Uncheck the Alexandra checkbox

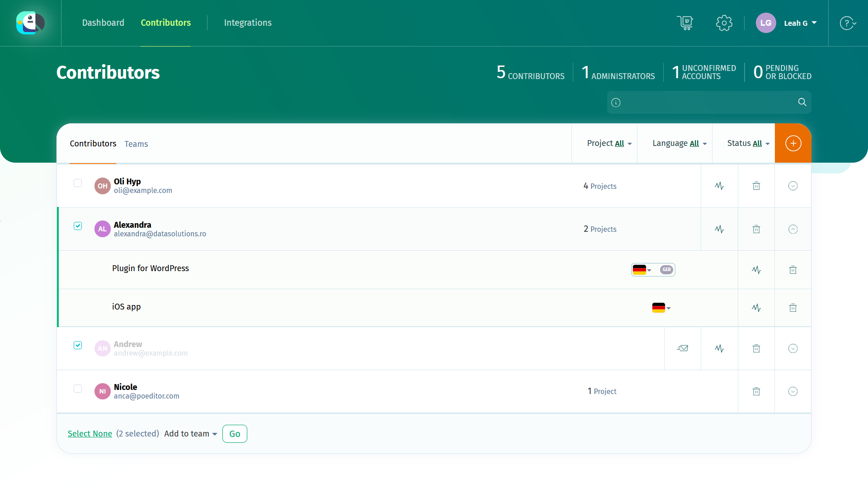(x=78, y=226)
